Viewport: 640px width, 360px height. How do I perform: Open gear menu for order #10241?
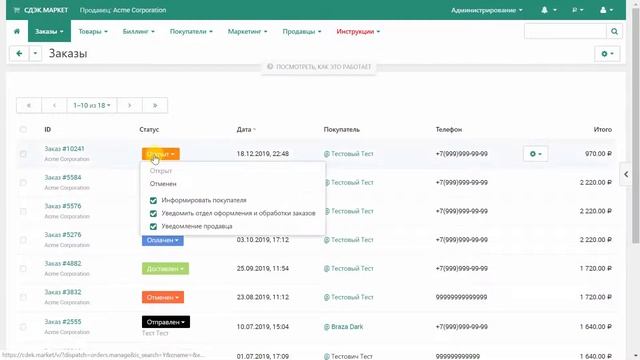(535, 154)
